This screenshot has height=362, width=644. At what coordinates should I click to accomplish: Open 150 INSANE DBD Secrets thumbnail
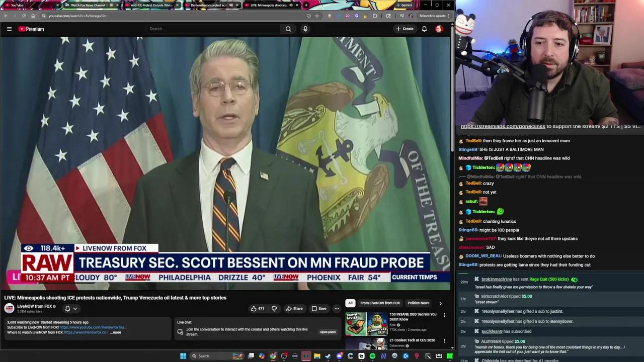tap(366, 324)
